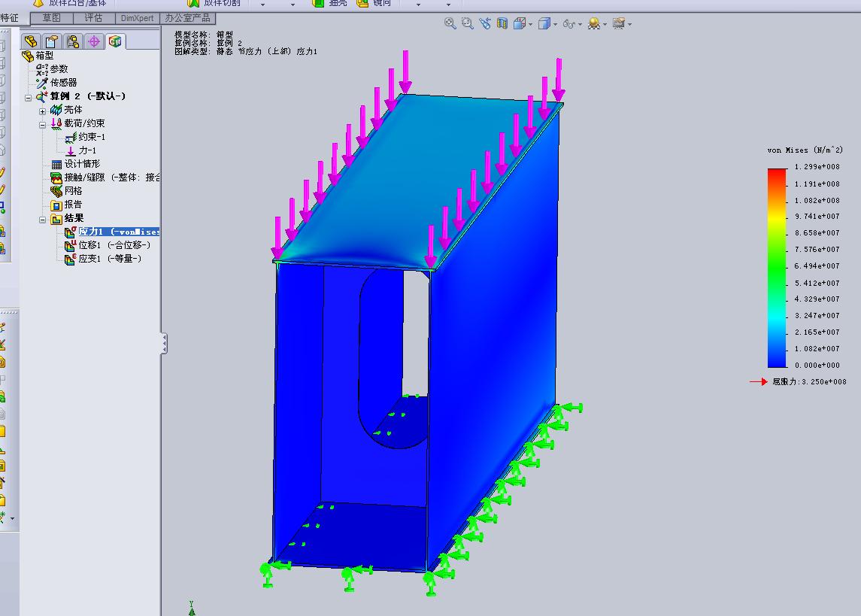Click the View Orientation cube icon
The height and width of the screenshot is (616, 861).
(x=519, y=23)
